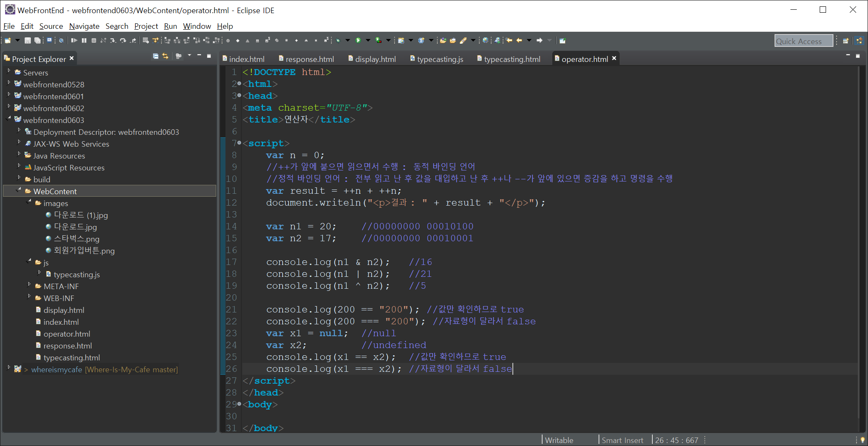Maximize the editor area

[858, 56]
